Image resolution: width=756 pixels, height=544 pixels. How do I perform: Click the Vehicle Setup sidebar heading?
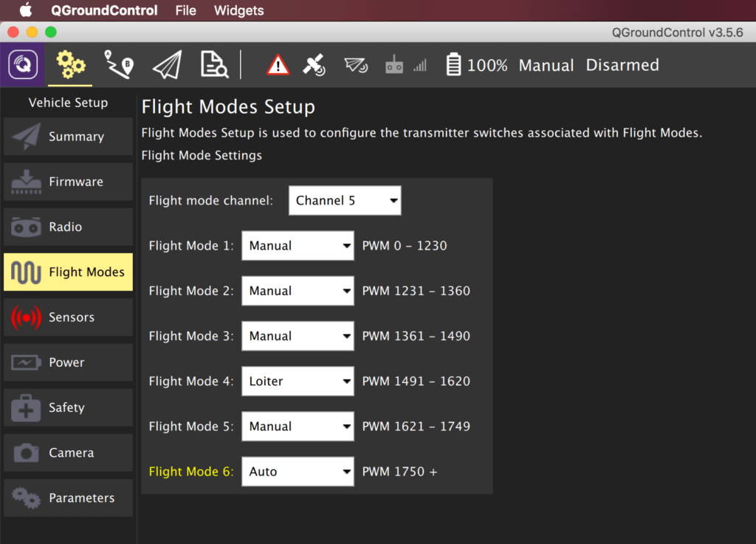[68, 103]
